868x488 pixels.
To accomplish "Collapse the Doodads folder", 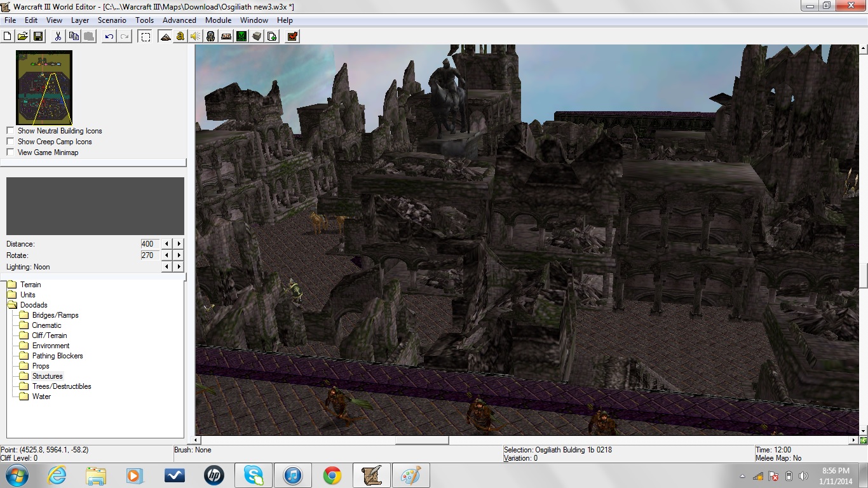I will point(34,305).
